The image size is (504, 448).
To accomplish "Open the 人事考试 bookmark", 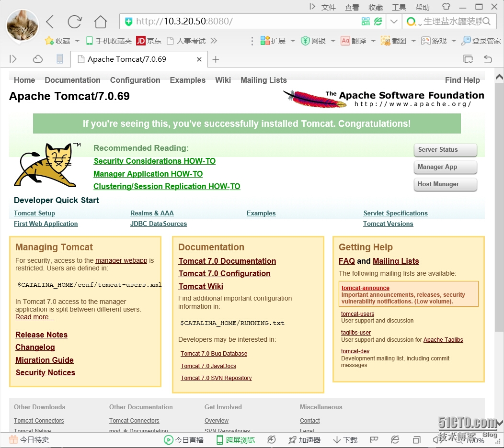I will point(186,41).
